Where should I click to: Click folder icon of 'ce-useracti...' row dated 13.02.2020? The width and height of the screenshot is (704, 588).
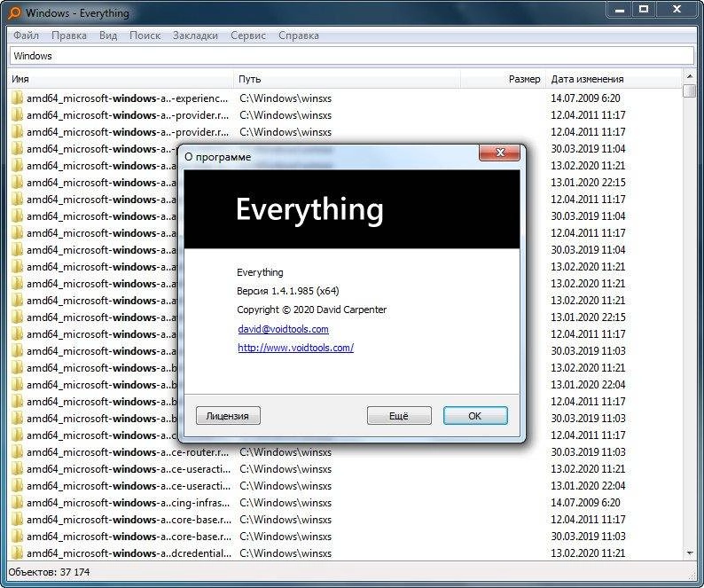[x=17, y=469]
